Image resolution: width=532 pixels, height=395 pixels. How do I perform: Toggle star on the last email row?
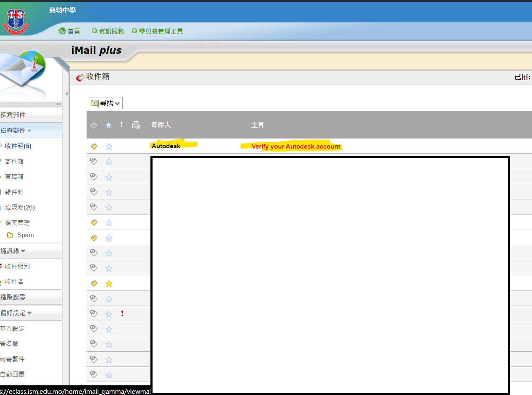pos(109,375)
